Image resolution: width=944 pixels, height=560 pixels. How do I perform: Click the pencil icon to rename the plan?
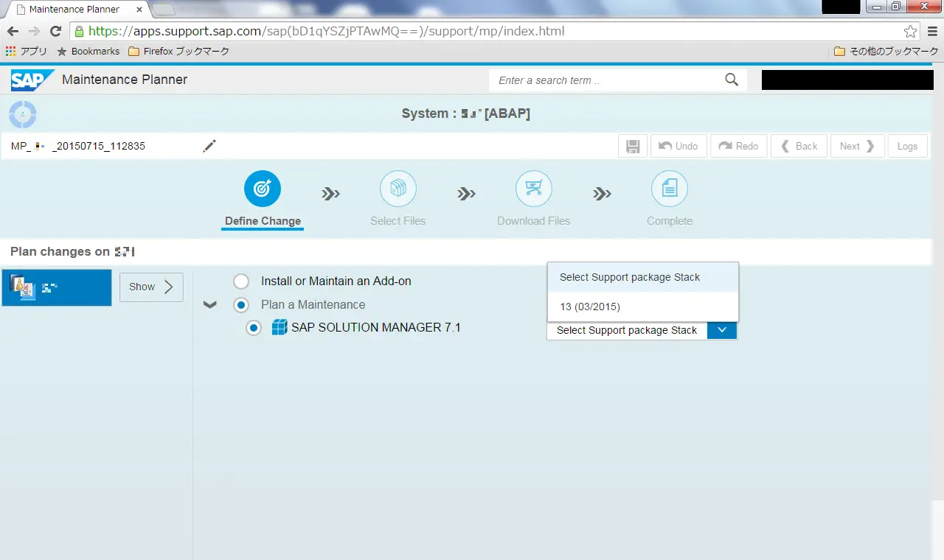209,146
